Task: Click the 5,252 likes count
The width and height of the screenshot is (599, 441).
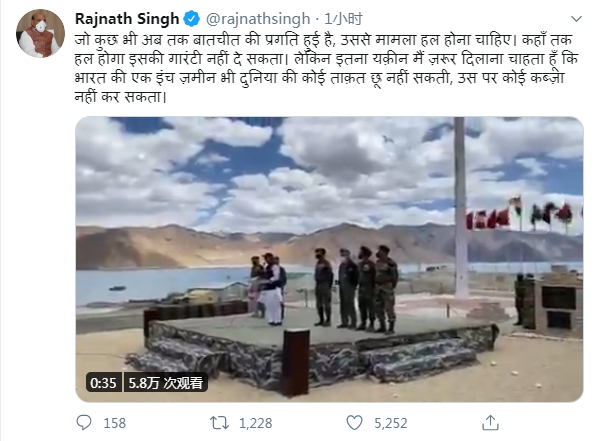Action: pyautogui.click(x=390, y=423)
